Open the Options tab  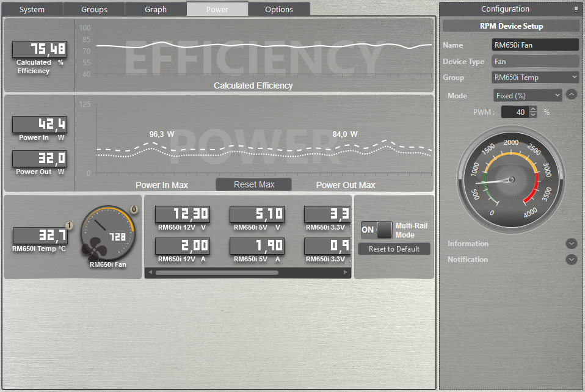(279, 9)
